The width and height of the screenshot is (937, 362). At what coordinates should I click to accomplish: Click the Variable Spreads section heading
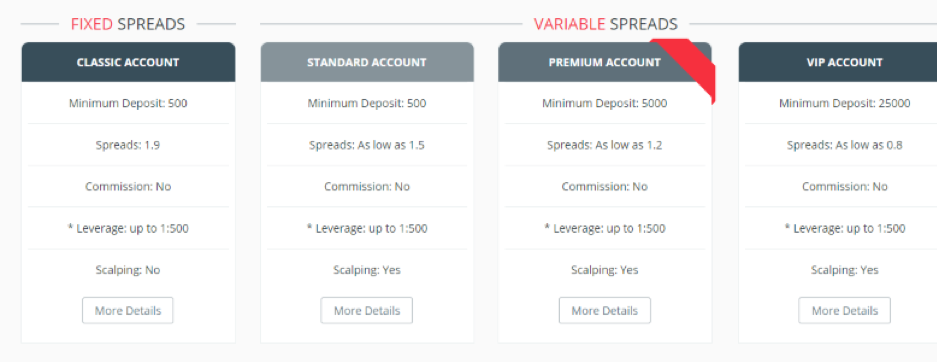click(x=605, y=24)
